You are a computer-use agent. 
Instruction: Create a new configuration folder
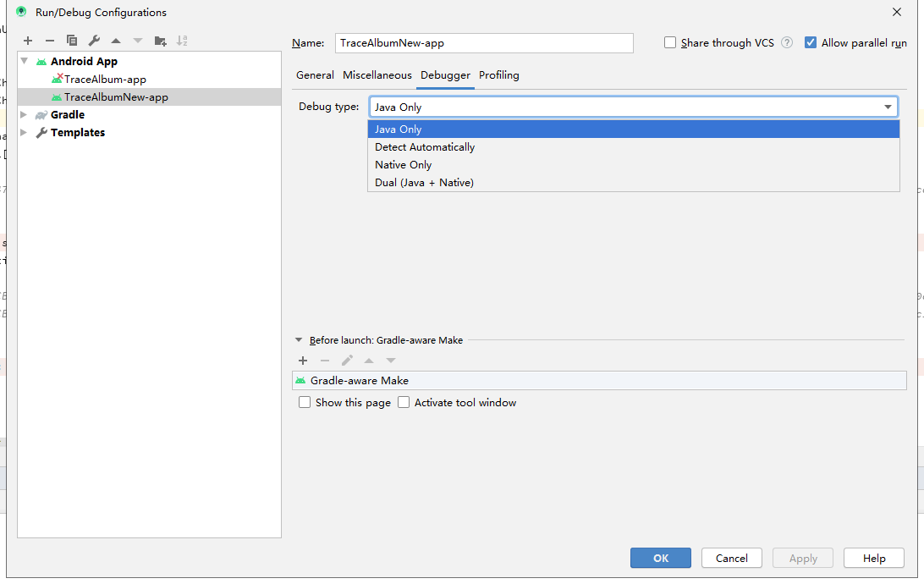tap(160, 40)
